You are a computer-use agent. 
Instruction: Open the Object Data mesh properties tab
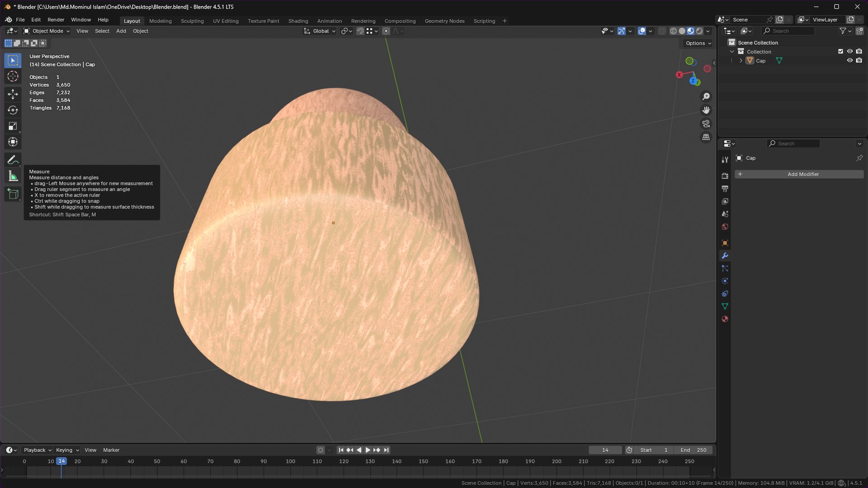(x=725, y=306)
